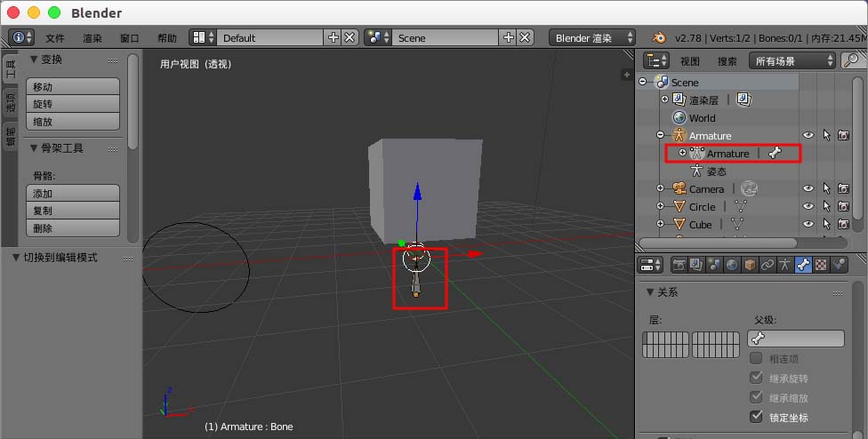Viewport: 868px width, 439px height.
Task: Open the outliner 搜索 menu
Action: click(727, 61)
